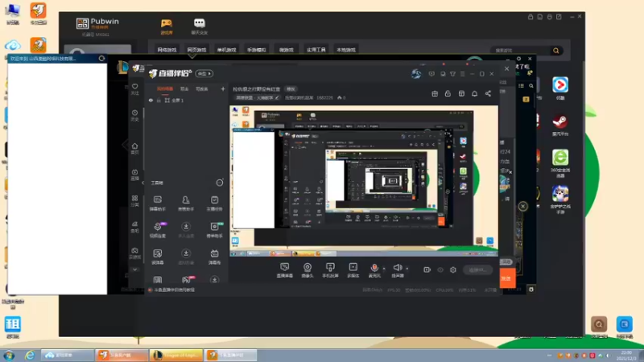
Task: Open the T-shirt skin icon in title bar
Action: coord(452,74)
